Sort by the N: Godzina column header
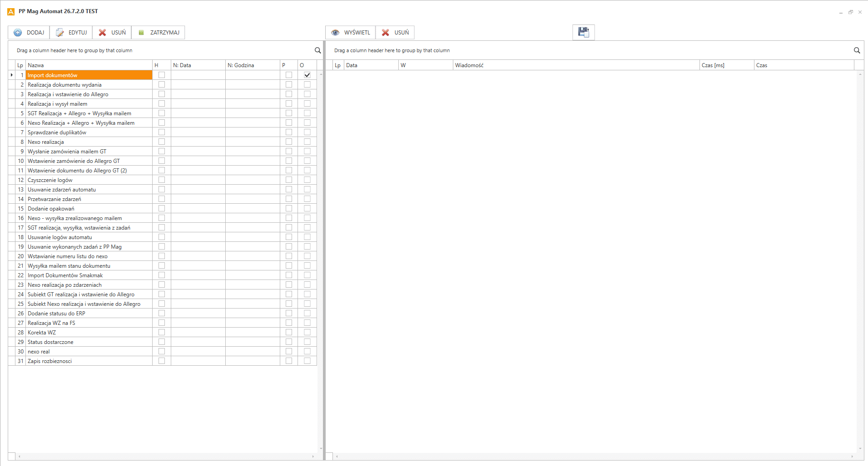 tap(253, 65)
